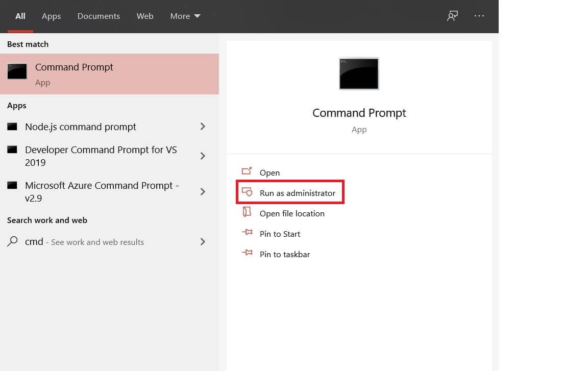Viewport: 588px width, 371px height.
Task: Expand Microsoft Azure Command Prompt chevron
Action: pos(203,191)
